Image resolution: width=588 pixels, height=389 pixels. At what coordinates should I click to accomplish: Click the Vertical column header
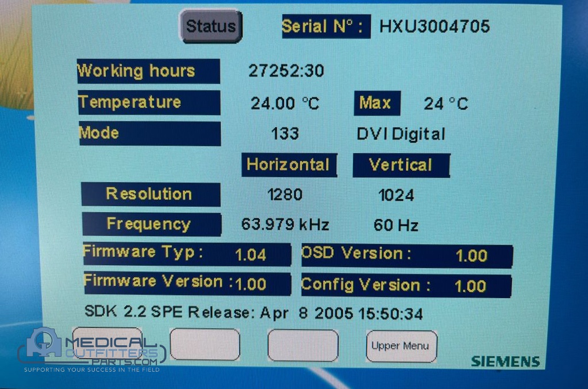[x=401, y=165]
